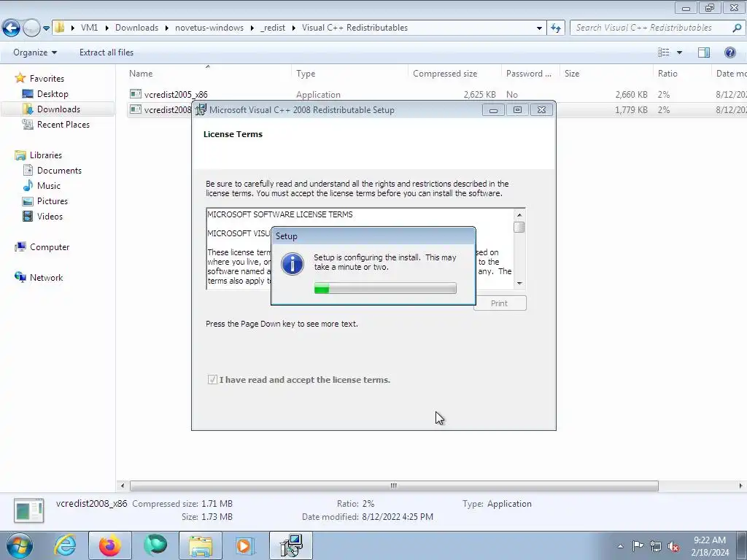Expand the arrow after novetus-windows breadcrumb

click(x=252, y=28)
